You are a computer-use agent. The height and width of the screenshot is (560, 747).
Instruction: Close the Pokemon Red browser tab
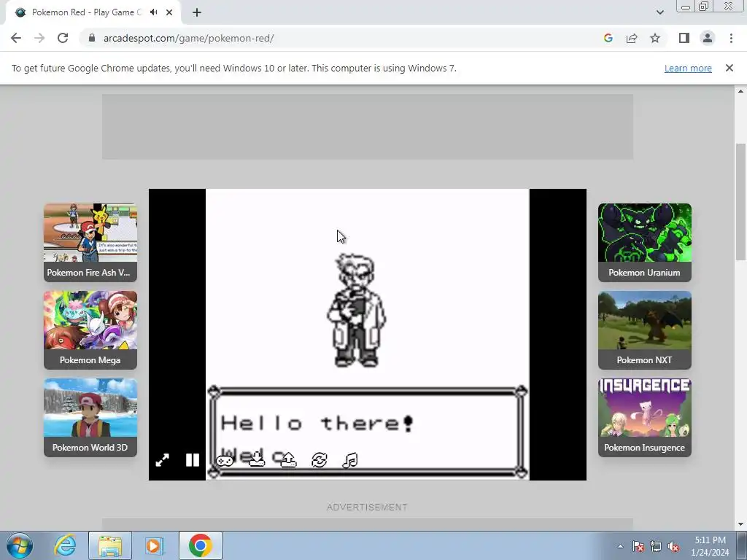169,12
